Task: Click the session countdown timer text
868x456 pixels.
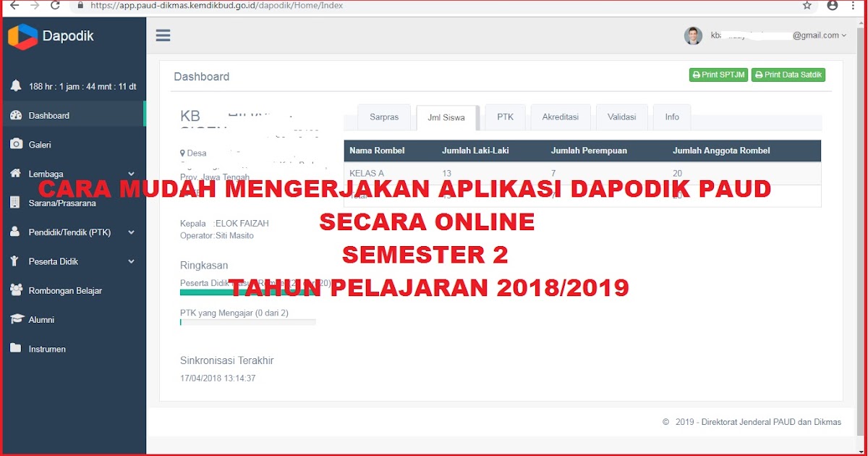Action: click(x=82, y=86)
